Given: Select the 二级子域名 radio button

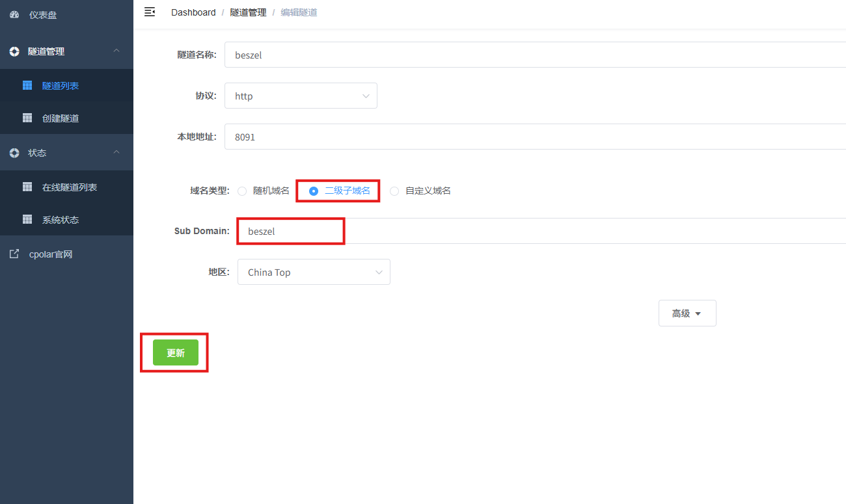Looking at the screenshot, I should (x=314, y=191).
